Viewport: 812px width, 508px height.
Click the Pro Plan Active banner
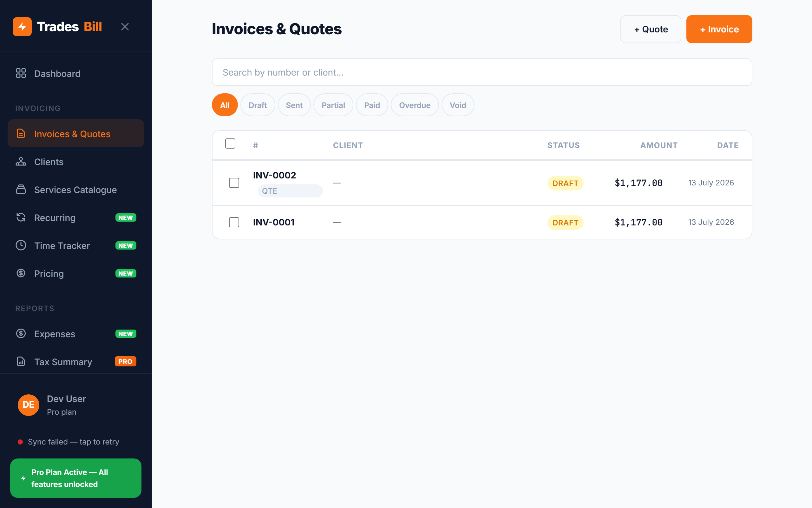click(76, 478)
